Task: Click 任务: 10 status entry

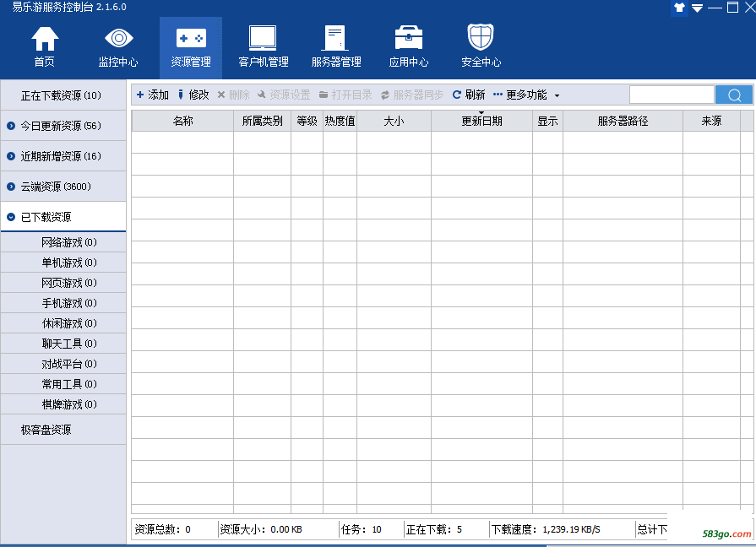Action: pos(362,529)
